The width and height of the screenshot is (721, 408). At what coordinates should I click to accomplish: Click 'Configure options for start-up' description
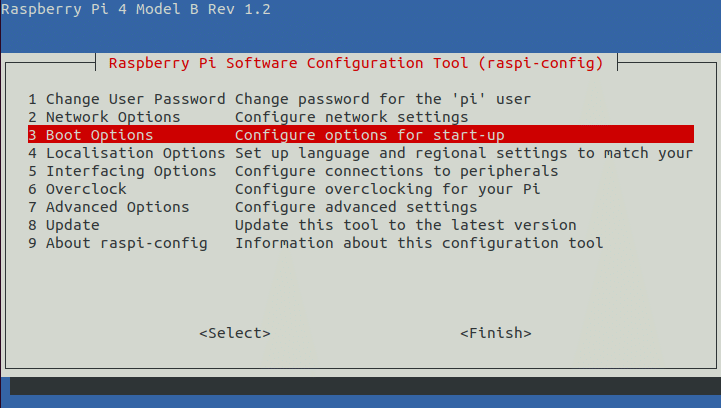pyautogui.click(x=370, y=135)
